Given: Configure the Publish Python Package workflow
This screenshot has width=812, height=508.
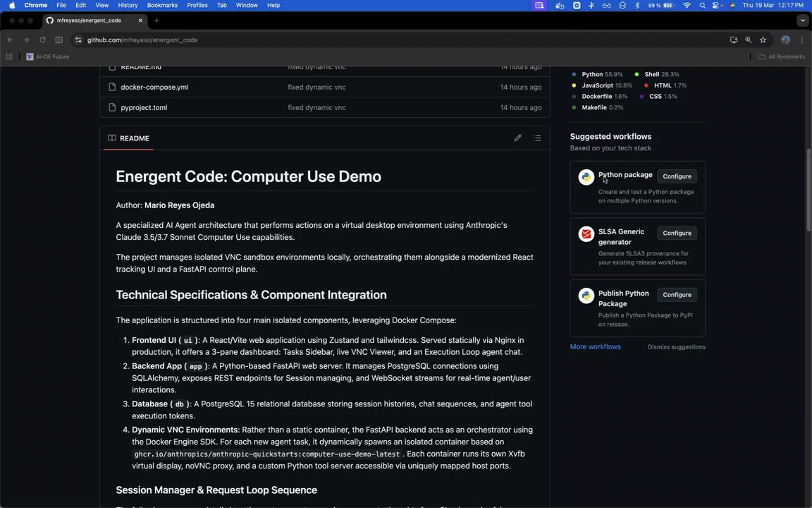Looking at the screenshot, I should [677, 294].
